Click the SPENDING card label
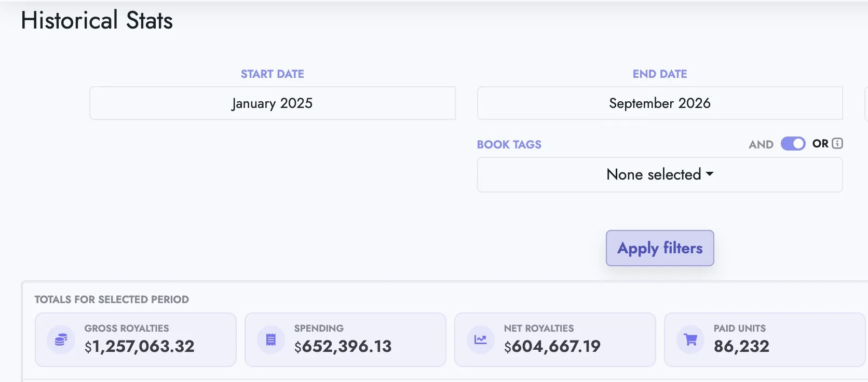 (319, 329)
